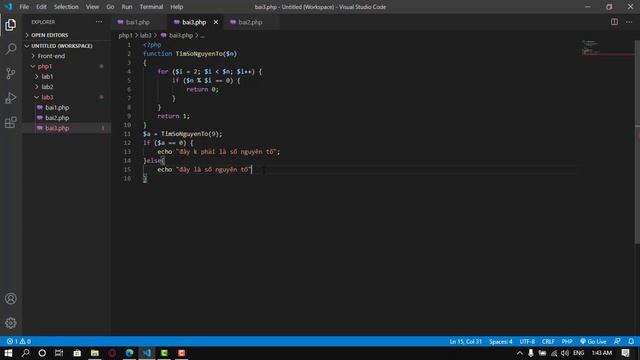Open the Manage gear icon
640x360 pixels.
point(11,323)
